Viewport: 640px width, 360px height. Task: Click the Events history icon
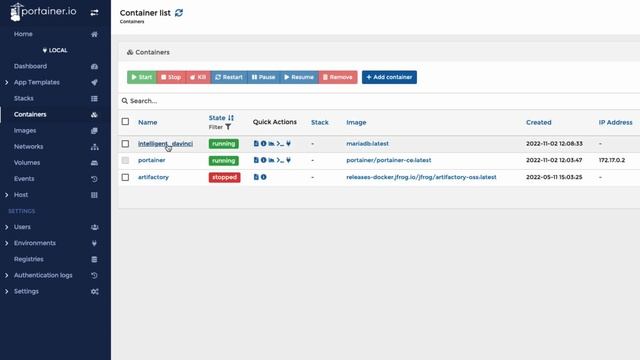click(94, 179)
